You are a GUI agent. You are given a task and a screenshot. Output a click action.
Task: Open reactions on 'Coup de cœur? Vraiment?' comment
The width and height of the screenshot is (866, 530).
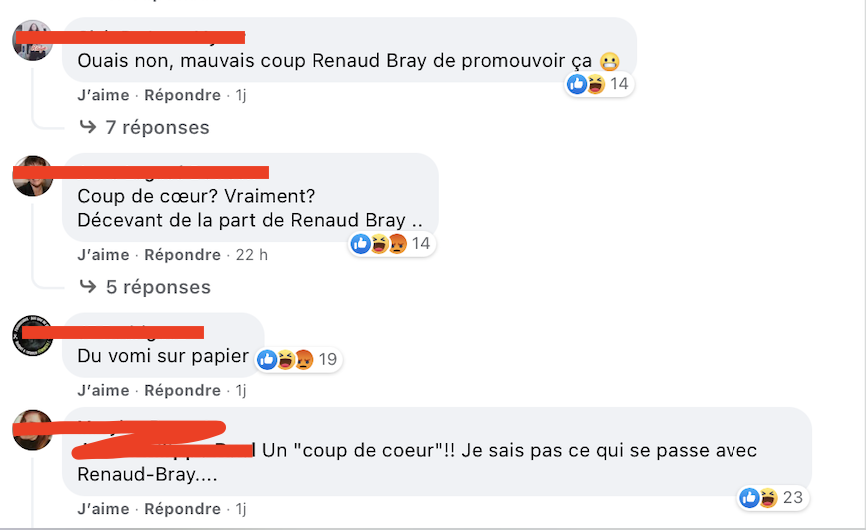pos(392,243)
